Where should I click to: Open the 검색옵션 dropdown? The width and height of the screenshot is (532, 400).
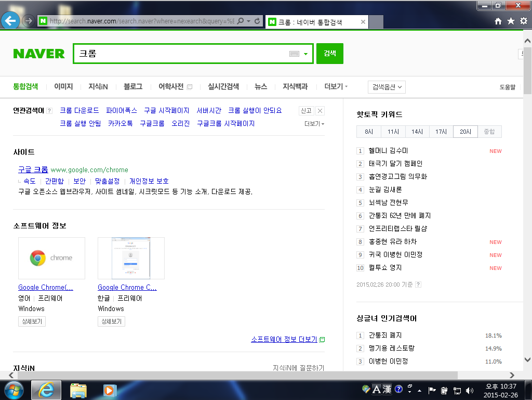pyautogui.click(x=387, y=87)
